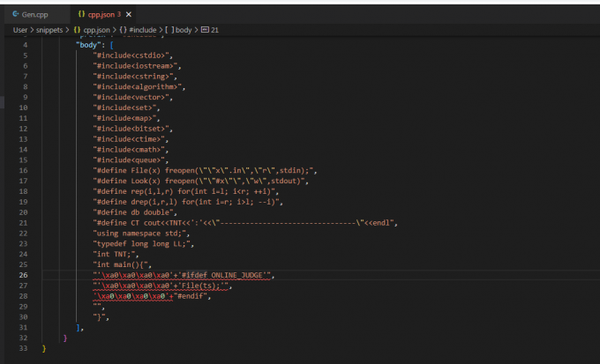
Task: Switch to the Gen.cpp tab
Action: (x=35, y=15)
